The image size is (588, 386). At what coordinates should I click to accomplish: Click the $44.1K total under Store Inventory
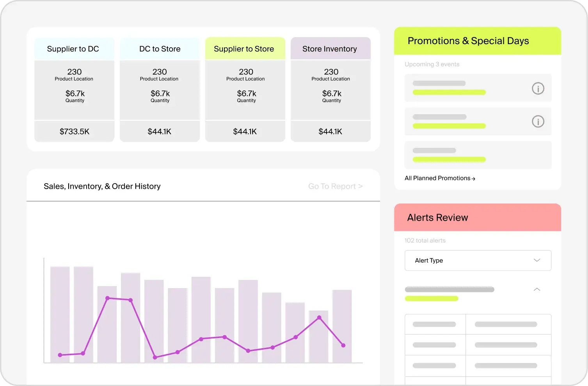click(x=330, y=131)
